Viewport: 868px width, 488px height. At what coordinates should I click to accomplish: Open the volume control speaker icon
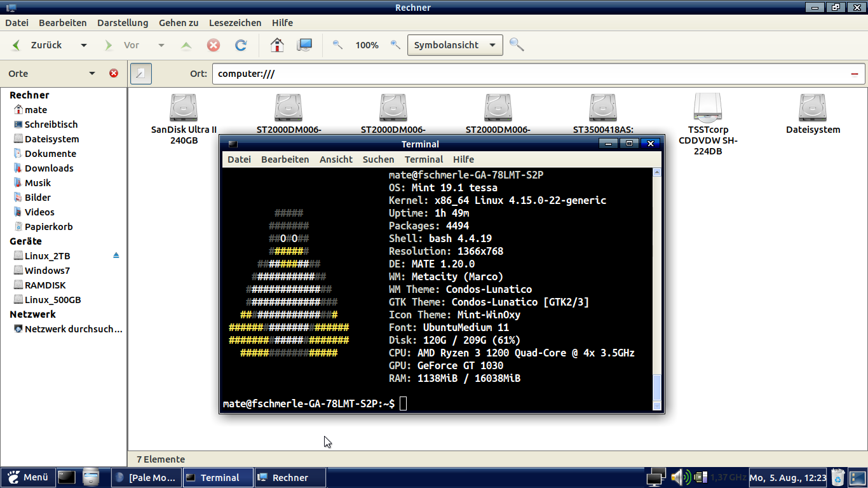(x=679, y=477)
